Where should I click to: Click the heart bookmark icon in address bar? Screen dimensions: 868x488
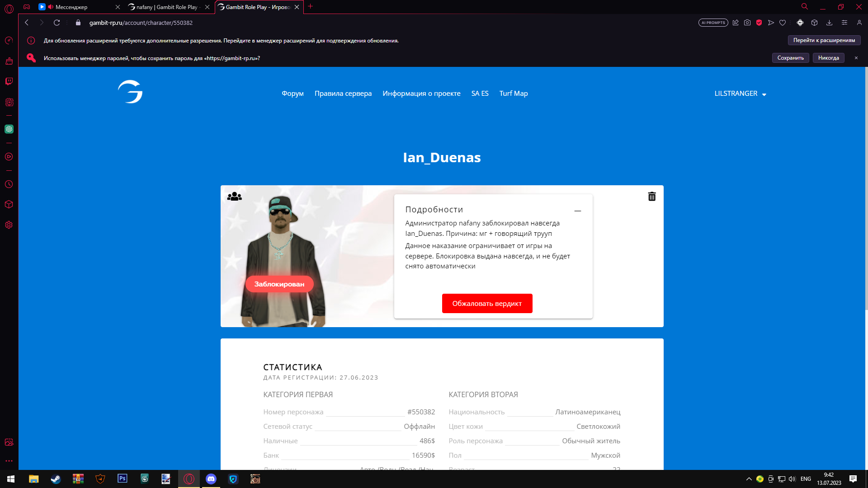pyautogui.click(x=783, y=23)
